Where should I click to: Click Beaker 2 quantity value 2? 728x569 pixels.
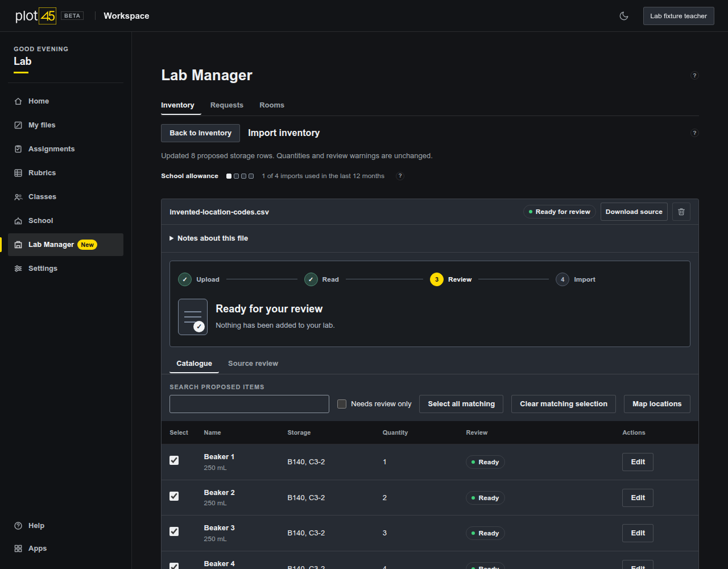tap(384, 498)
